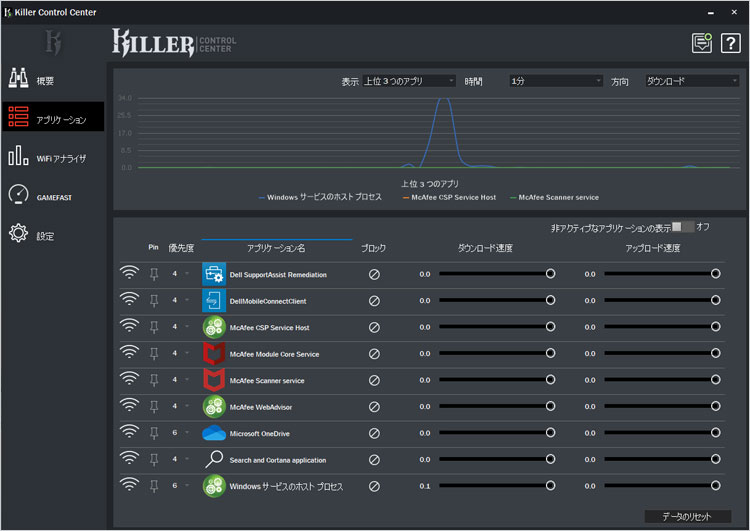Block DellMobileConnectClient traffic
The image size is (750, 531).
tap(374, 301)
